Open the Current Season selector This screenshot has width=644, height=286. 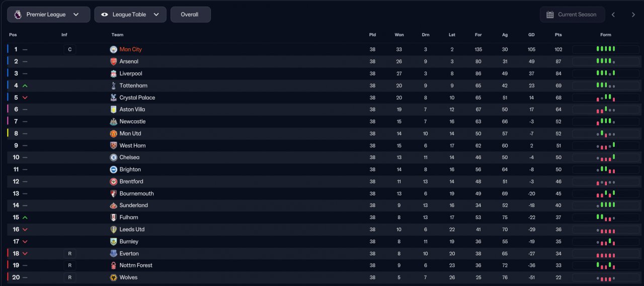pyautogui.click(x=572, y=15)
